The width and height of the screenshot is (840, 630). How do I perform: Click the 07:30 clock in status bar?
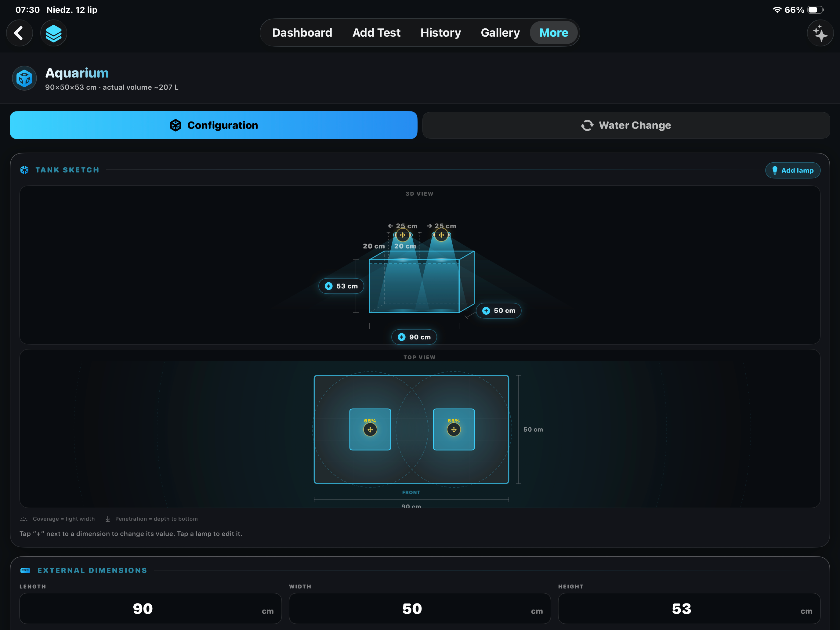tap(27, 10)
